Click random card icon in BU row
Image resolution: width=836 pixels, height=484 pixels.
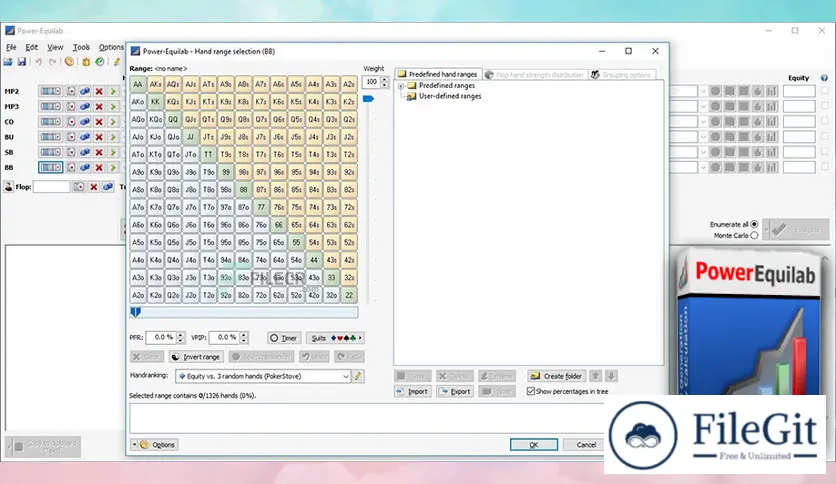[71, 137]
